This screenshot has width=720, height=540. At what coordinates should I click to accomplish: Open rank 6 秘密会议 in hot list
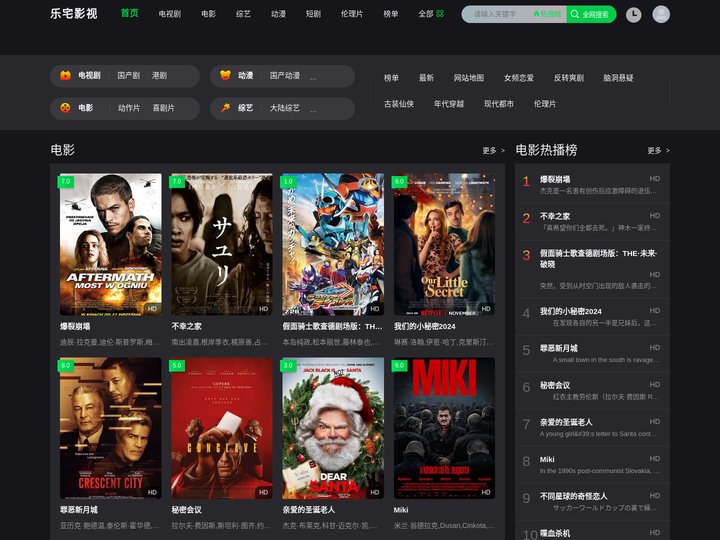[x=592, y=391]
